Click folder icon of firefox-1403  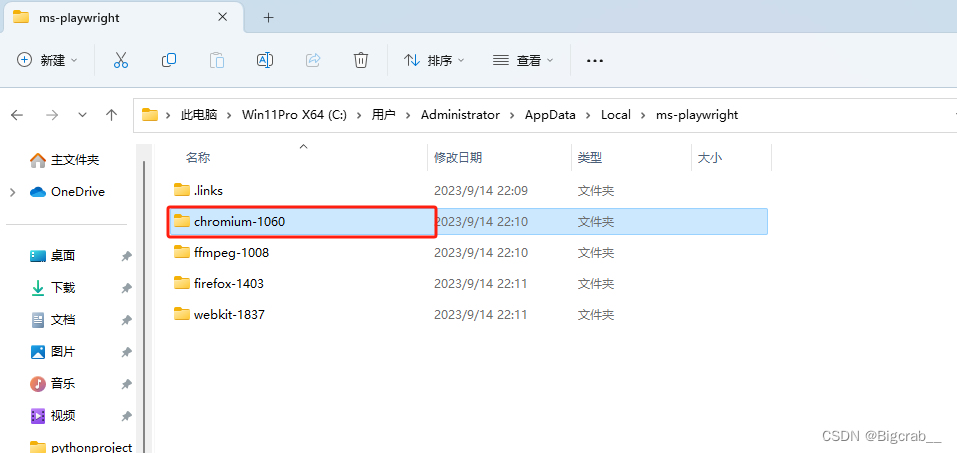pyautogui.click(x=182, y=283)
